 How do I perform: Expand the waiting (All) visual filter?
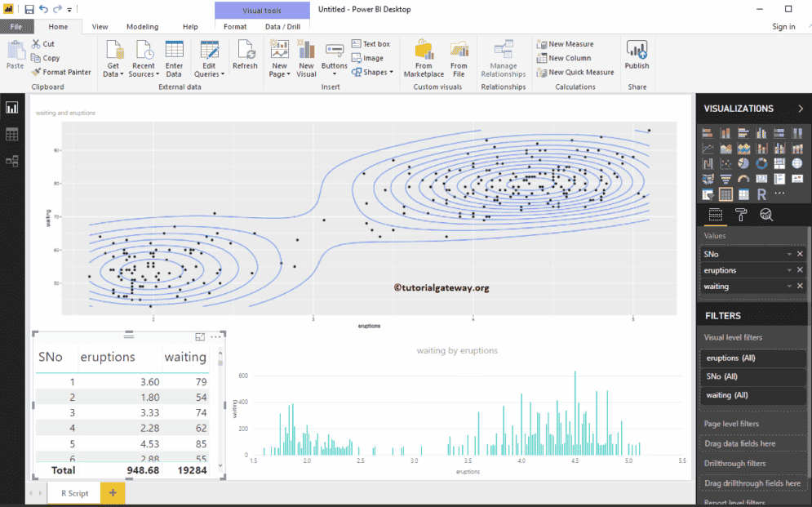click(753, 395)
